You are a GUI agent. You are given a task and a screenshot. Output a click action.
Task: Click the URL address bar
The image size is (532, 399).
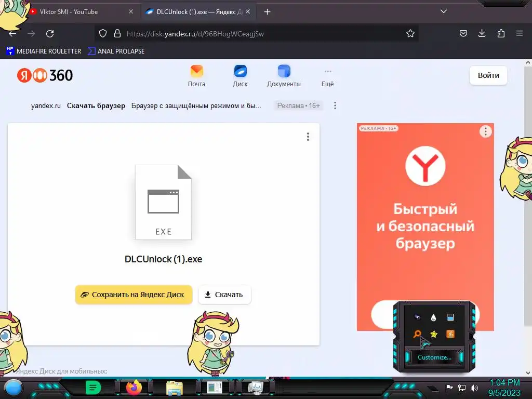coord(256,34)
